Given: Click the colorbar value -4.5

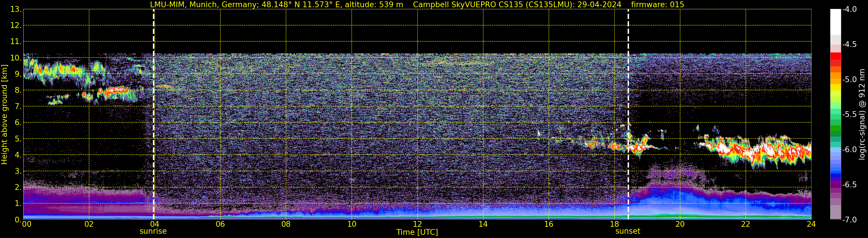Looking at the screenshot, I should pos(849,44).
